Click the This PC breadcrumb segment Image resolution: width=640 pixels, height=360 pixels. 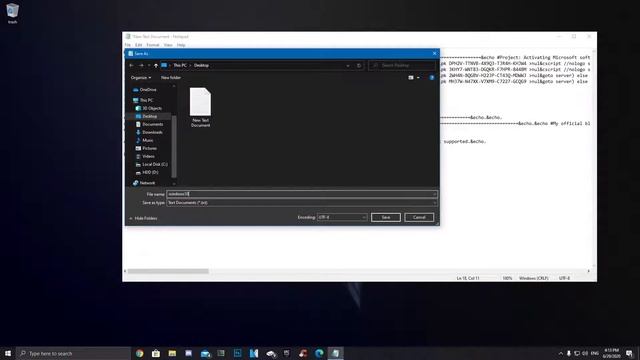point(180,65)
